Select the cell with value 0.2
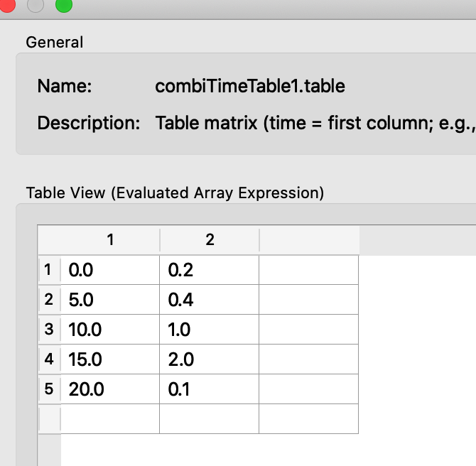The image size is (476, 466). click(209, 270)
